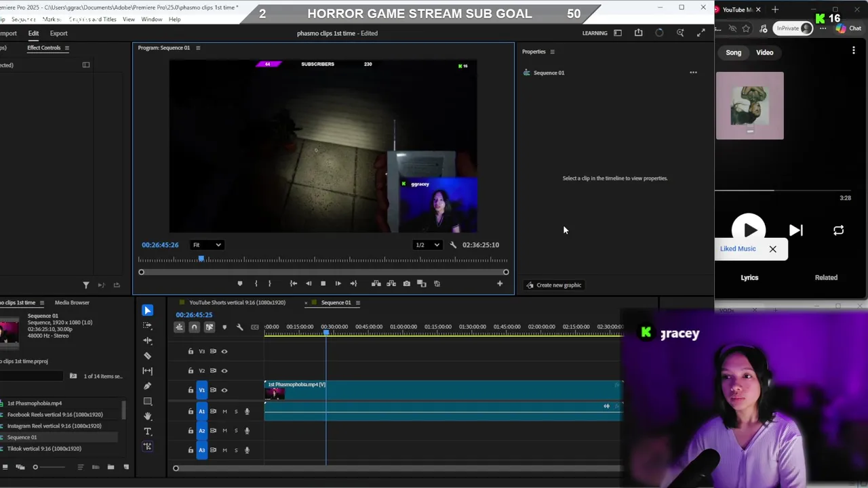Viewport: 868px width, 488px height.
Task: Click the Extract button
Action: click(x=391, y=283)
